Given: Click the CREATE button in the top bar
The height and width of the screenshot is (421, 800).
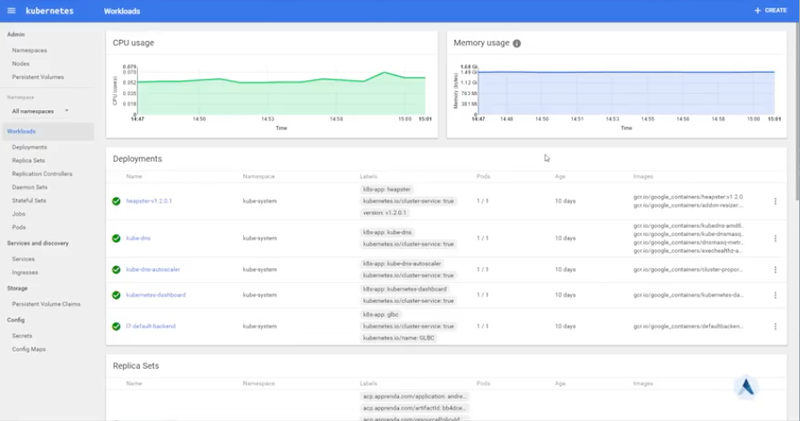Looking at the screenshot, I should click(770, 10).
